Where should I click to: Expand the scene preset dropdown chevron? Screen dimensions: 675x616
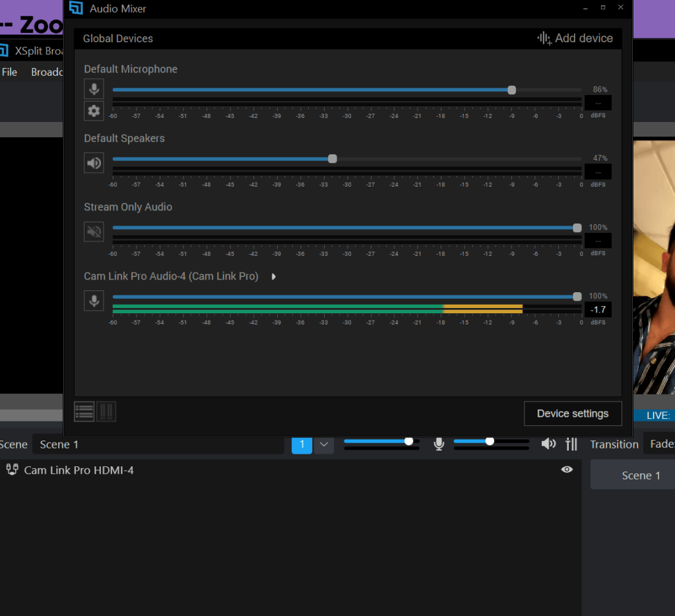(324, 445)
